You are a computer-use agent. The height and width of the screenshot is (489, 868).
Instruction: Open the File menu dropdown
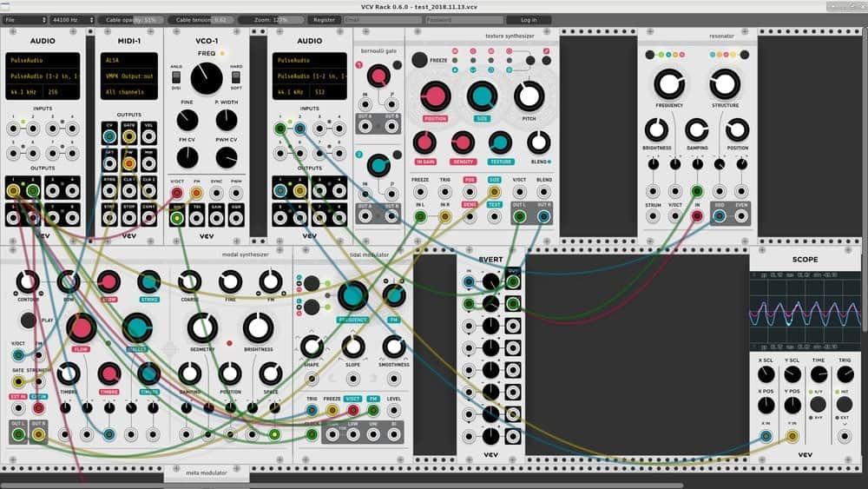(24, 20)
